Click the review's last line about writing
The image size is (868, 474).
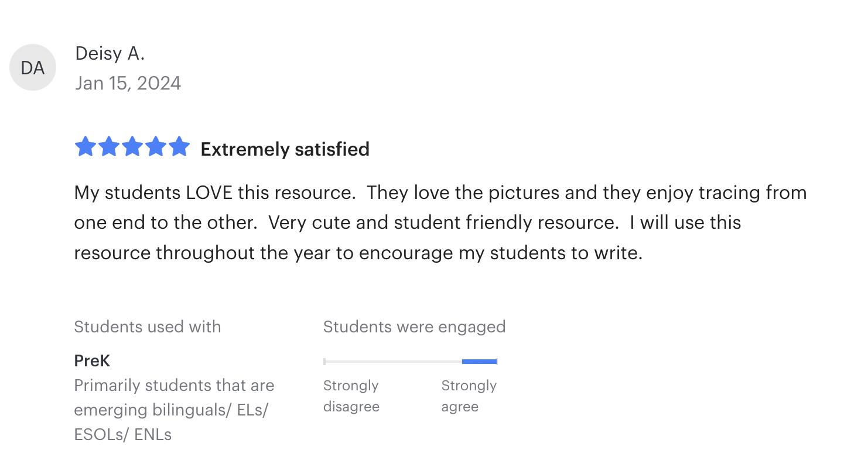tap(357, 253)
